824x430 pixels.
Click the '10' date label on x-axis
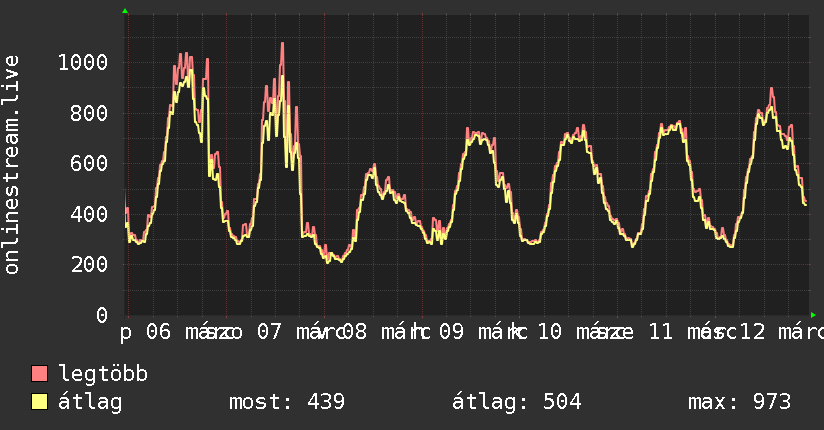pyautogui.click(x=550, y=332)
